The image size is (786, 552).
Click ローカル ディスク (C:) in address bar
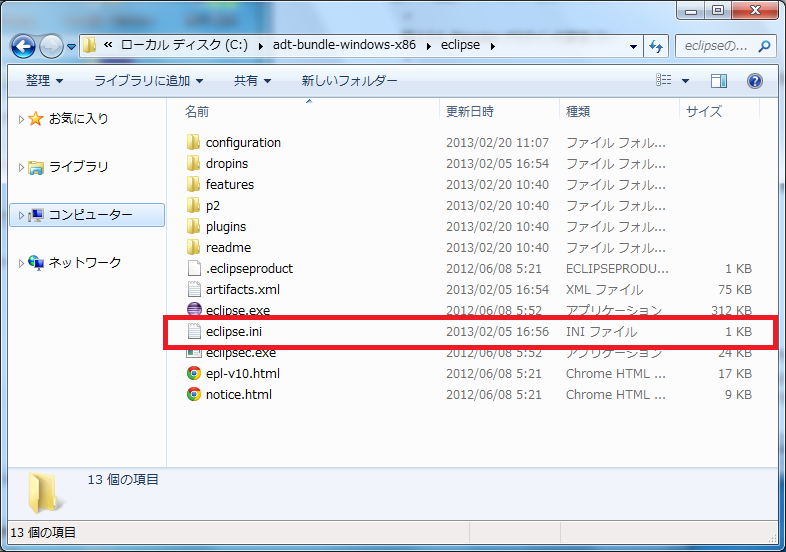[x=184, y=45]
